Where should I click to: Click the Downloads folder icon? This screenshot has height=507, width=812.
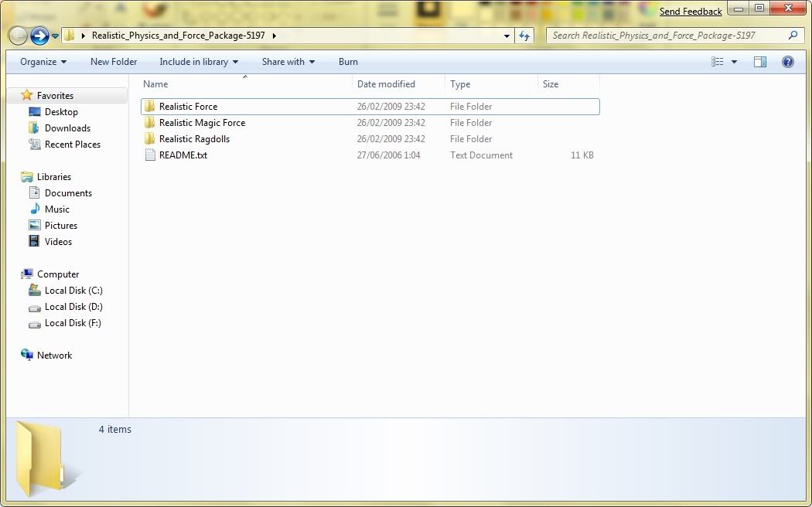pyautogui.click(x=34, y=128)
